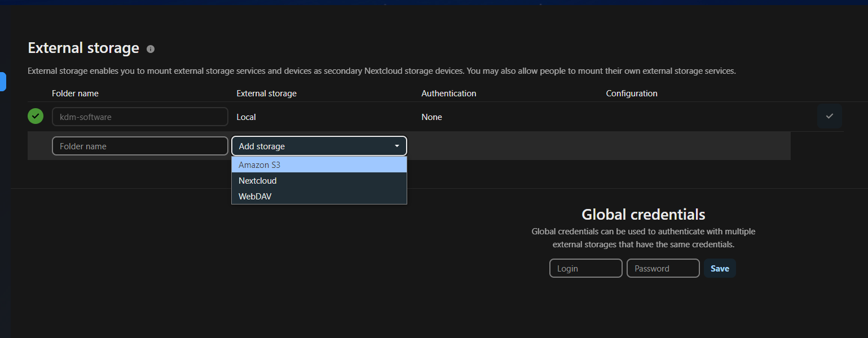Click the blue active sidebar item
868x338 pixels.
[x=3, y=82]
